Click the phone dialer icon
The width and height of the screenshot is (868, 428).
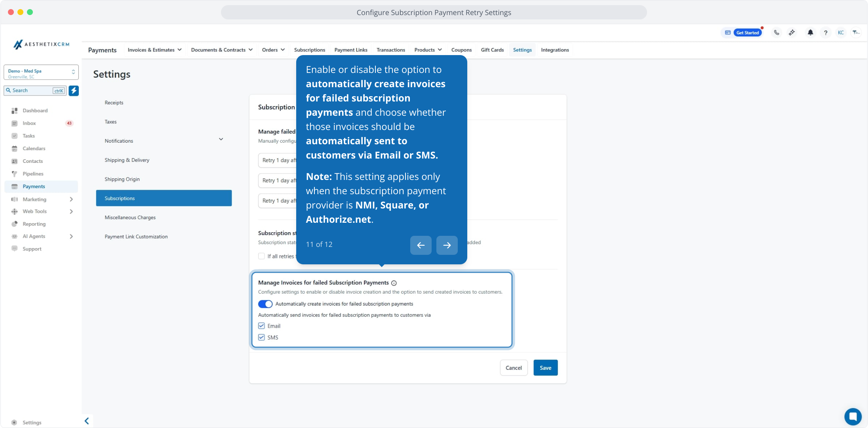(x=777, y=32)
